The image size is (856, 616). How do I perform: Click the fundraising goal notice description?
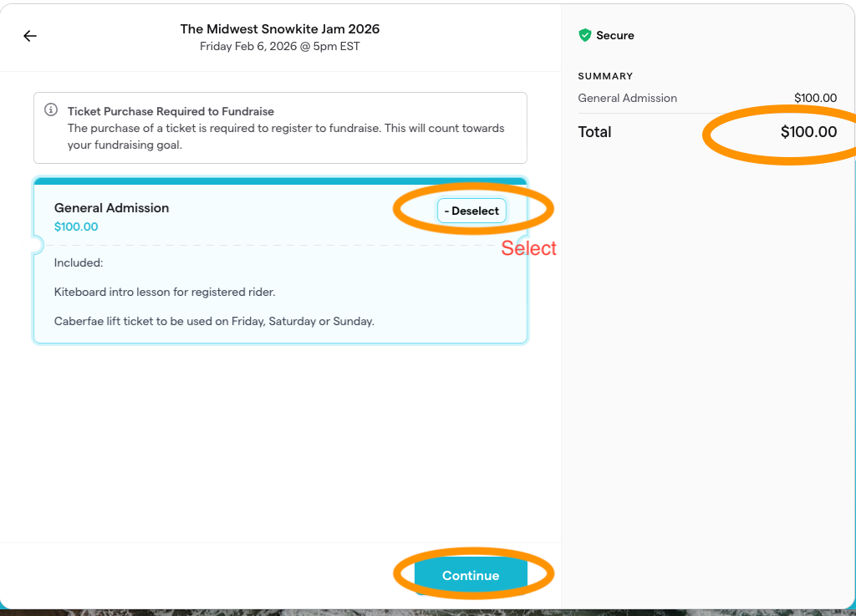(x=286, y=136)
